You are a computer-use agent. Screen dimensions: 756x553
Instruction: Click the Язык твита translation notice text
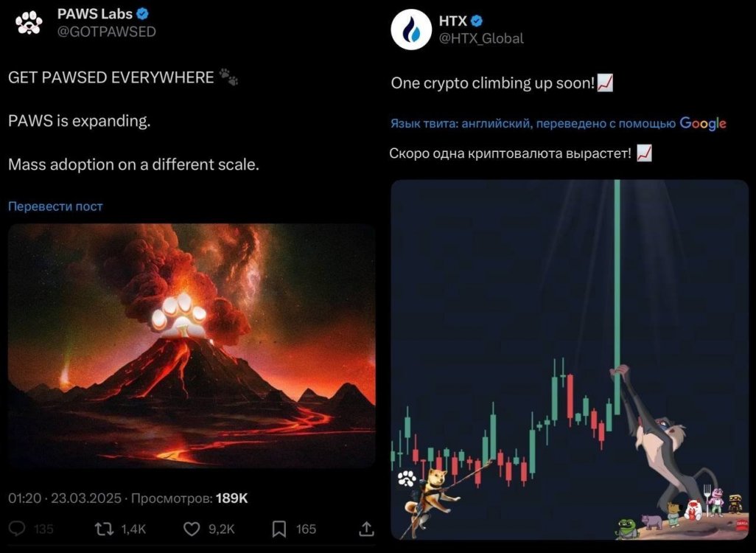(533, 124)
